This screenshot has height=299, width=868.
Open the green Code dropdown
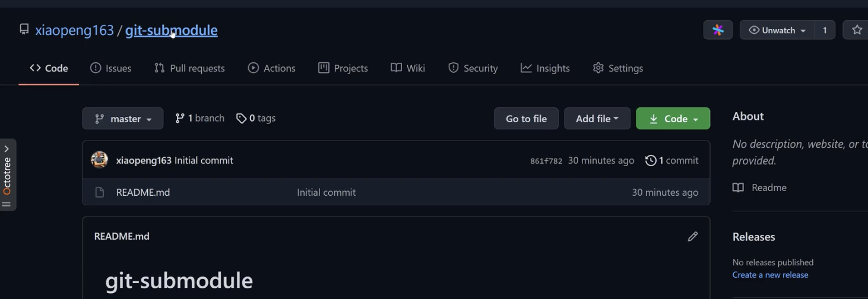[673, 119]
